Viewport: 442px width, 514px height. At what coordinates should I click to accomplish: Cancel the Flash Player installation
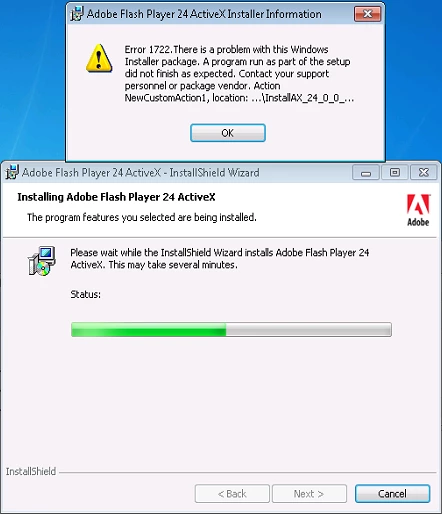coord(392,493)
